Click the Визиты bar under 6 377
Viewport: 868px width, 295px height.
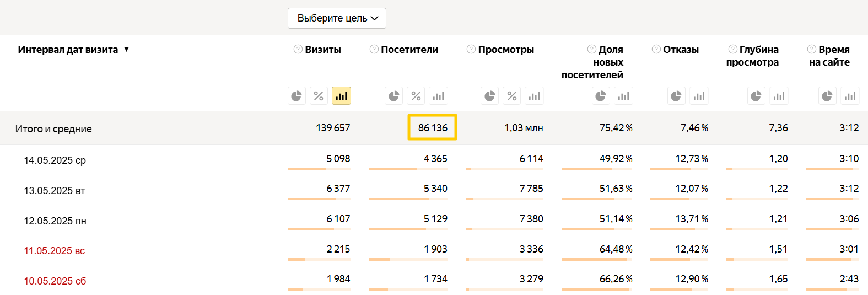311,199
